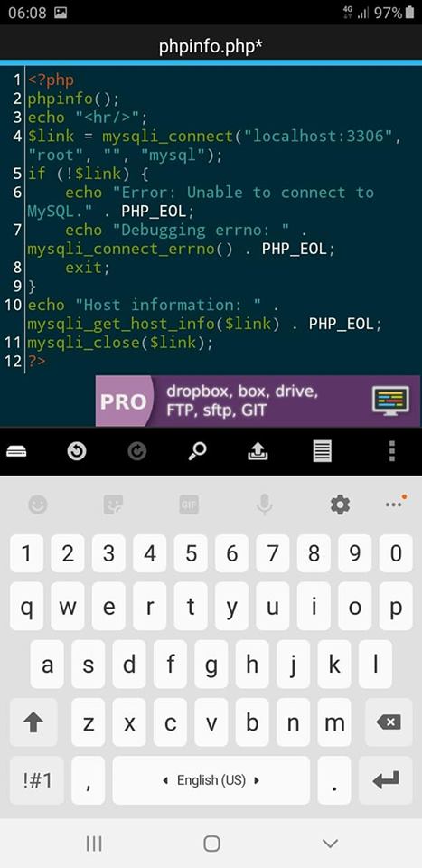The image size is (422, 868).
Task: Open keyboard settings gear
Action: (340, 505)
